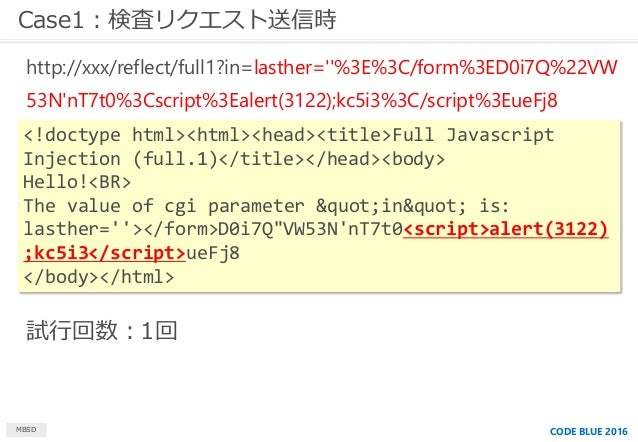The width and height of the screenshot is (638, 442).
Task: Click the CODE BLUE 2016 logo
Action: coord(588,432)
